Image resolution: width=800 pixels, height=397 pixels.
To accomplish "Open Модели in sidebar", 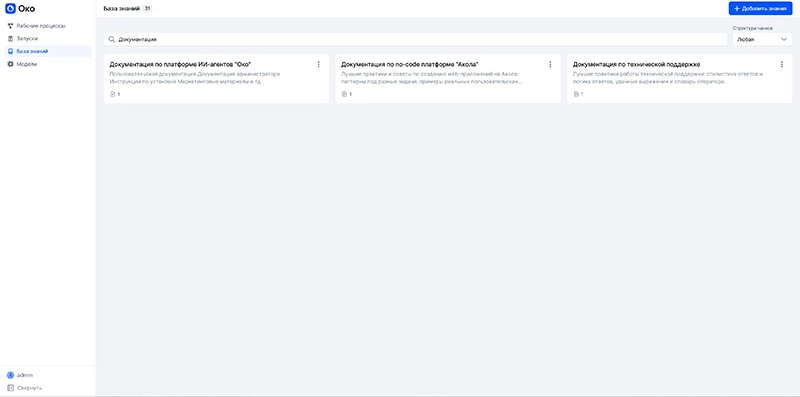I will point(48,64).
